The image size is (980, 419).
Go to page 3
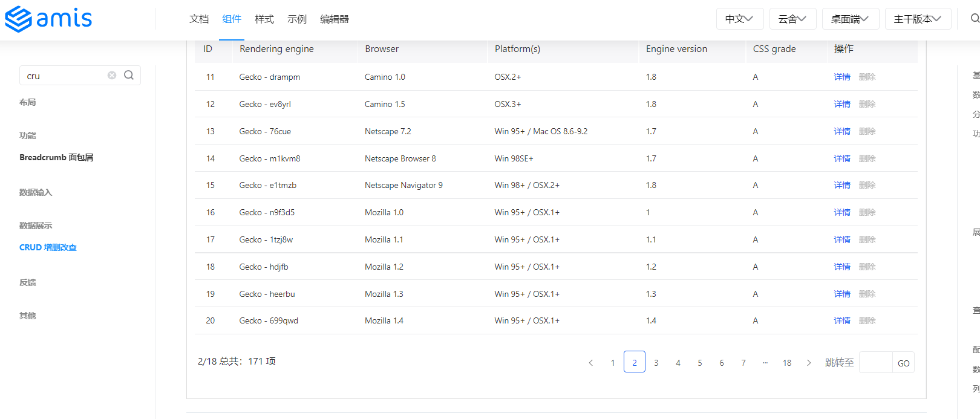coord(656,363)
